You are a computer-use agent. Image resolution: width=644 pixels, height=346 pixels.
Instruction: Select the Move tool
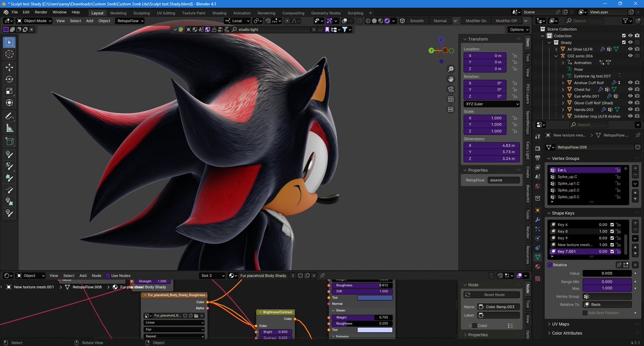[9, 67]
